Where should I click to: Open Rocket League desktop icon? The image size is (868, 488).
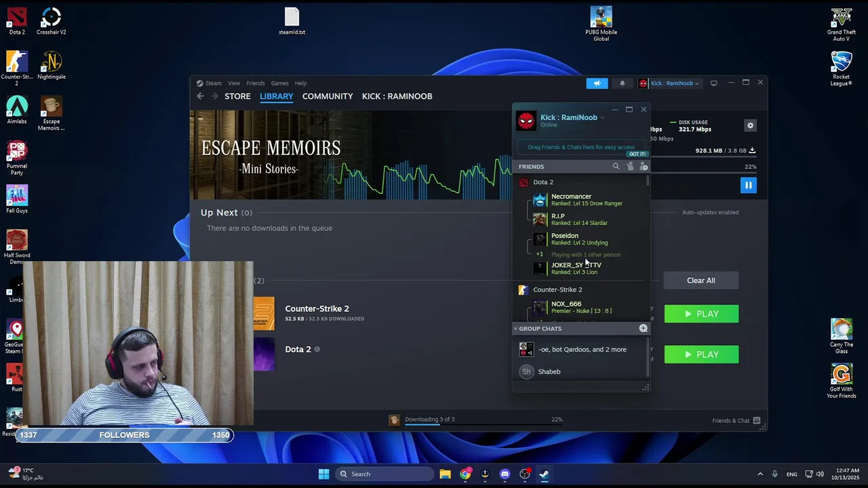(841, 68)
